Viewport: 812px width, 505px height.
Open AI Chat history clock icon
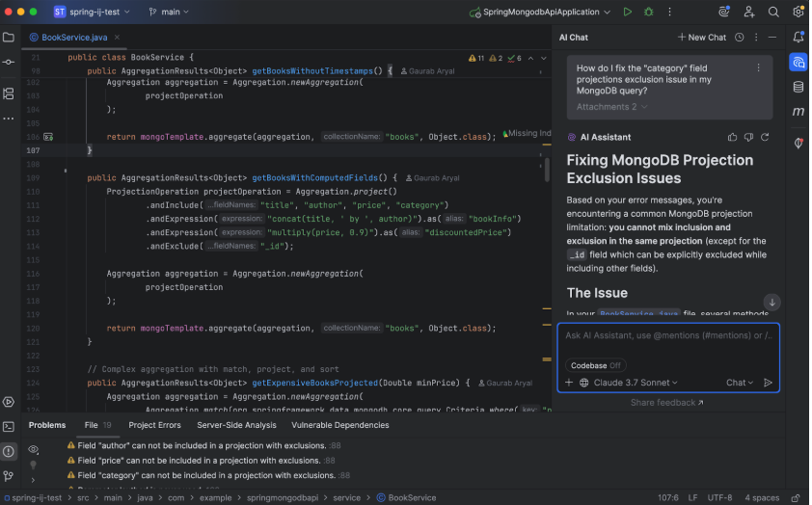point(739,38)
